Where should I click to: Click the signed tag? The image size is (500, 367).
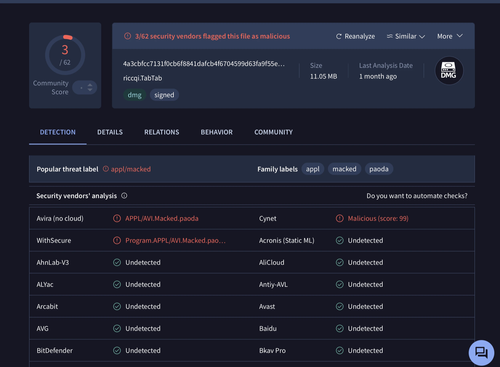164,95
